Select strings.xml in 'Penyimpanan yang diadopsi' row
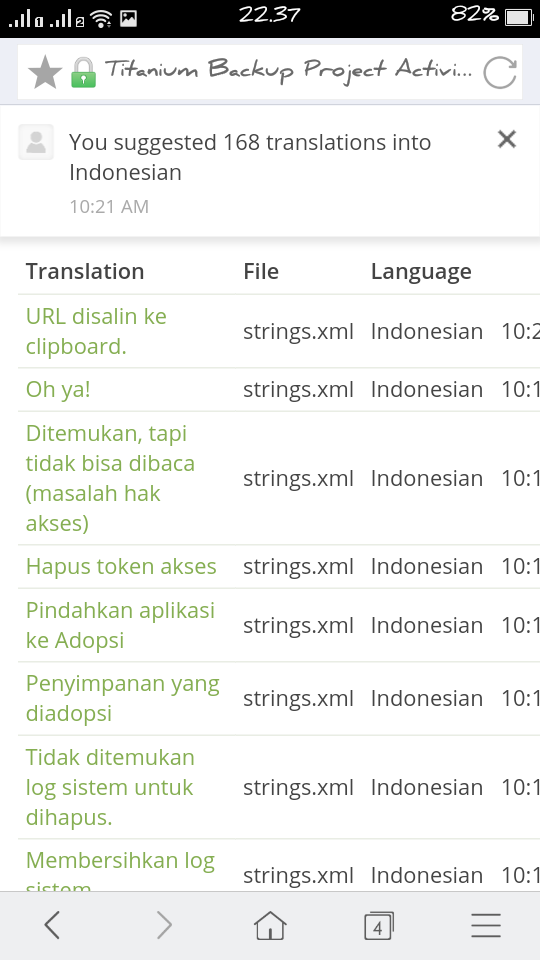The height and width of the screenshot is (960, 540). click(298, 699)
